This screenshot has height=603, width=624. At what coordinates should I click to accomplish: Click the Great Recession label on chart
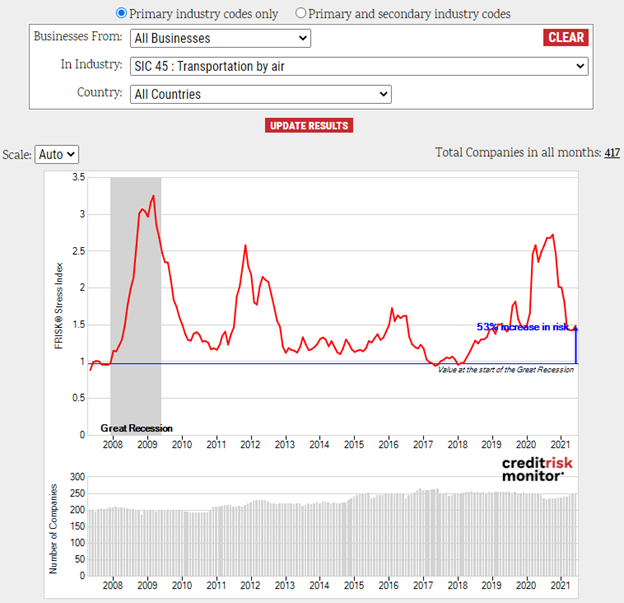click(136, 428)
